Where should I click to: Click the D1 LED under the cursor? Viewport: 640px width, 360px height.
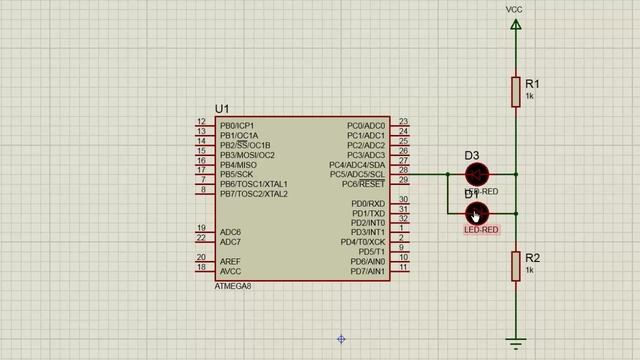477,213
